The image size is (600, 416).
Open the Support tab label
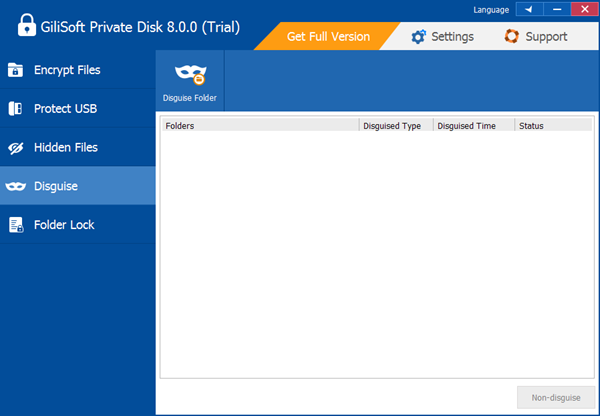[546, 37]
